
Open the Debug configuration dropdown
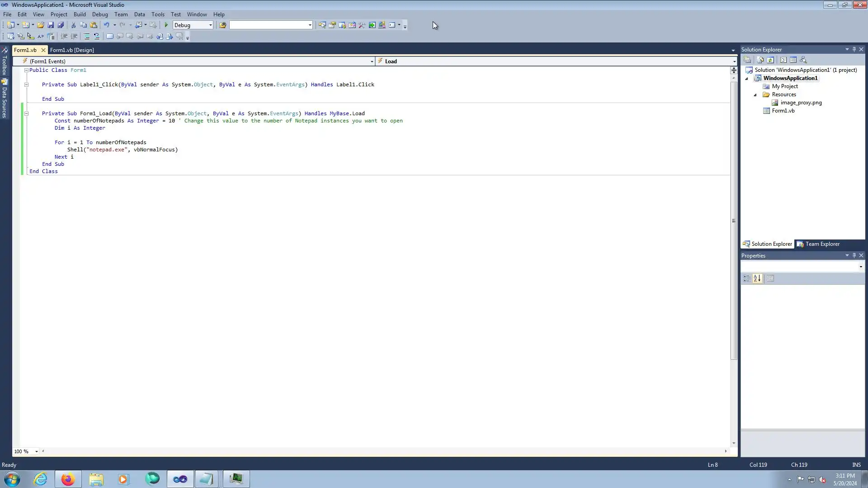tap(210, 25)
